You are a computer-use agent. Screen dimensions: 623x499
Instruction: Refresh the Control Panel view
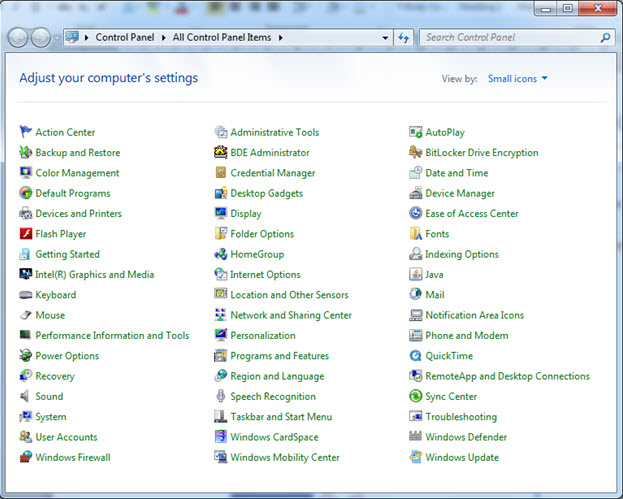[404, 38]
